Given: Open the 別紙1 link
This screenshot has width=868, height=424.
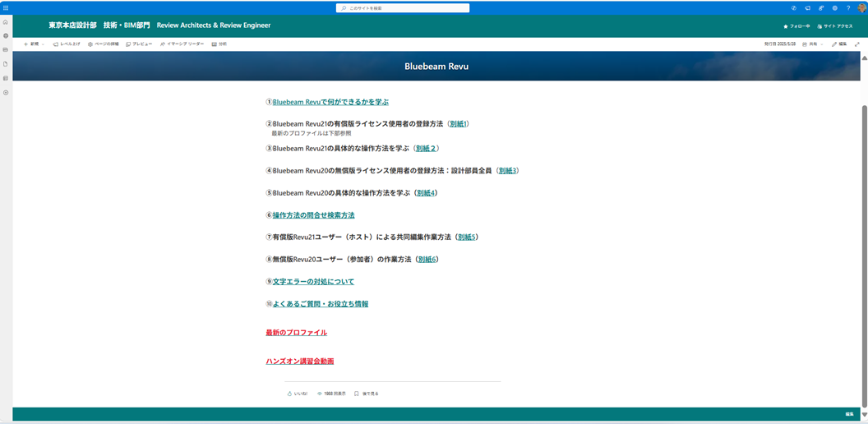Looking at the screenshot, I should (x=459, y=124).
